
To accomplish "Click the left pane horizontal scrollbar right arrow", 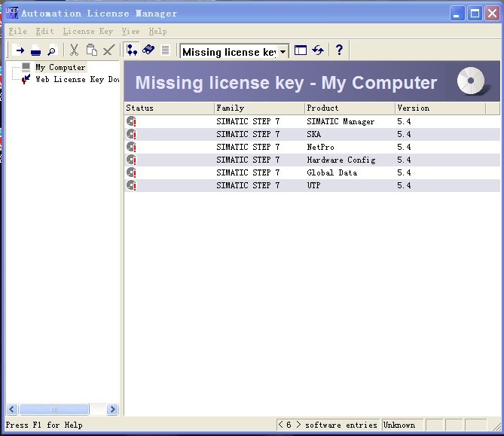I will [113, 410].
